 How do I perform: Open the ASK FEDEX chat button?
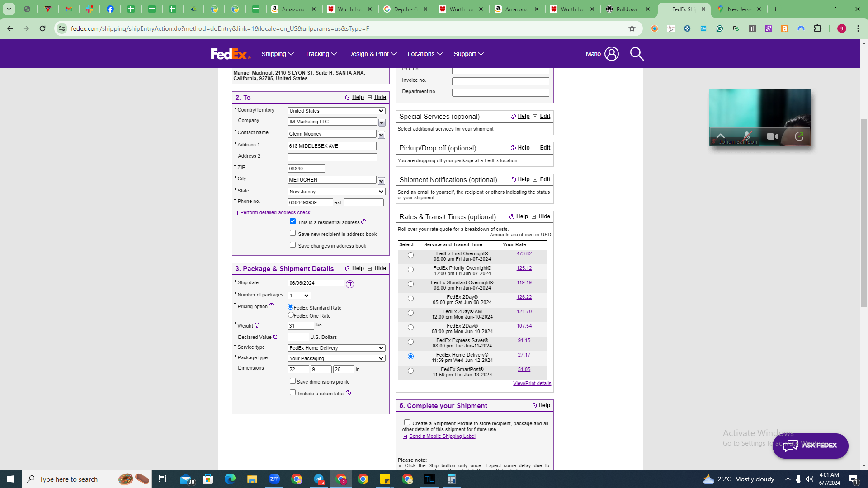click(810, 446)
